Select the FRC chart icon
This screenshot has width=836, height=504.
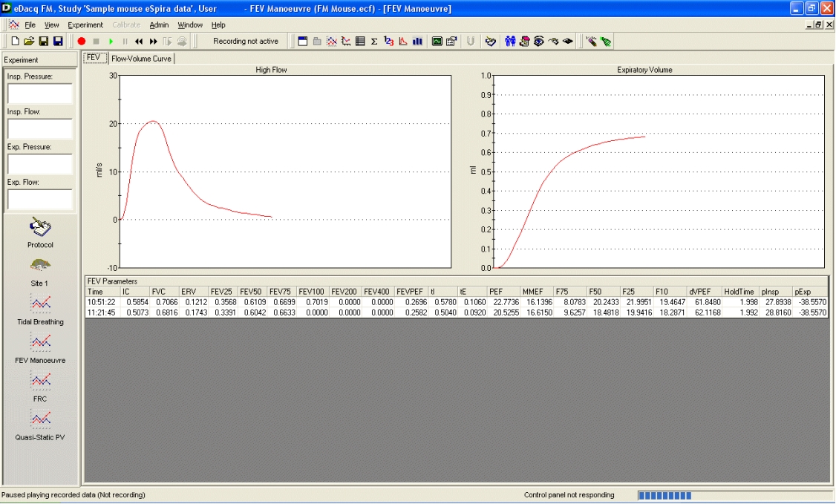[x=40, y=381]
